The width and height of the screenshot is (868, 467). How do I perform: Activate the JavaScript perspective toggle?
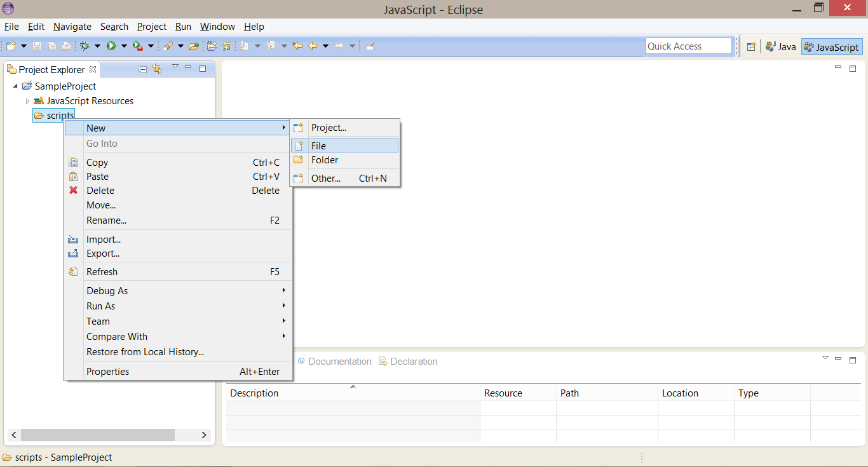tap(831, 46)
